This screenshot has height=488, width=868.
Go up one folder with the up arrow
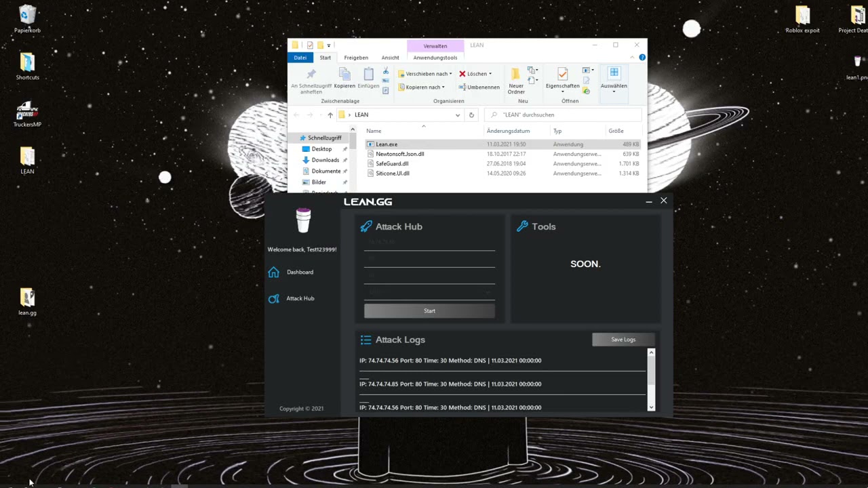(x=330, y=115)
